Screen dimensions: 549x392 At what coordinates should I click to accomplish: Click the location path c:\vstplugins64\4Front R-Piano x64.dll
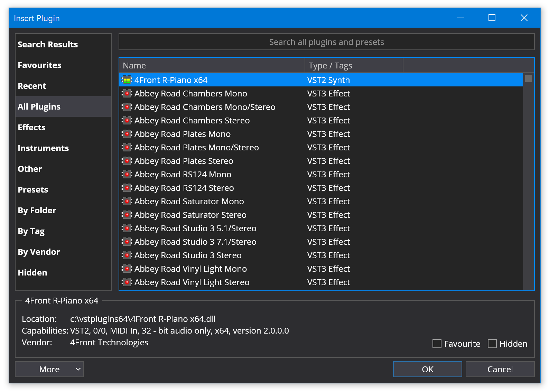[143, 319]
